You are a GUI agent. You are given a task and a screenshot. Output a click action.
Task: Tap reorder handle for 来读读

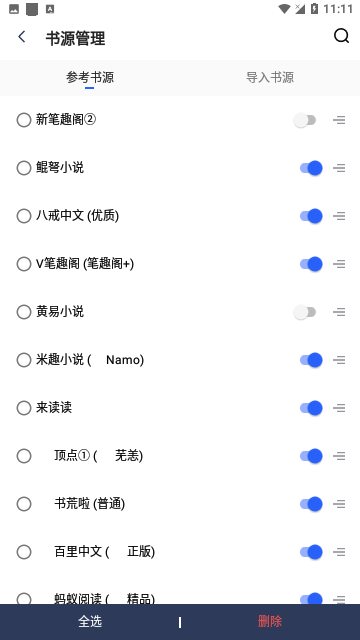pos(339,408)
